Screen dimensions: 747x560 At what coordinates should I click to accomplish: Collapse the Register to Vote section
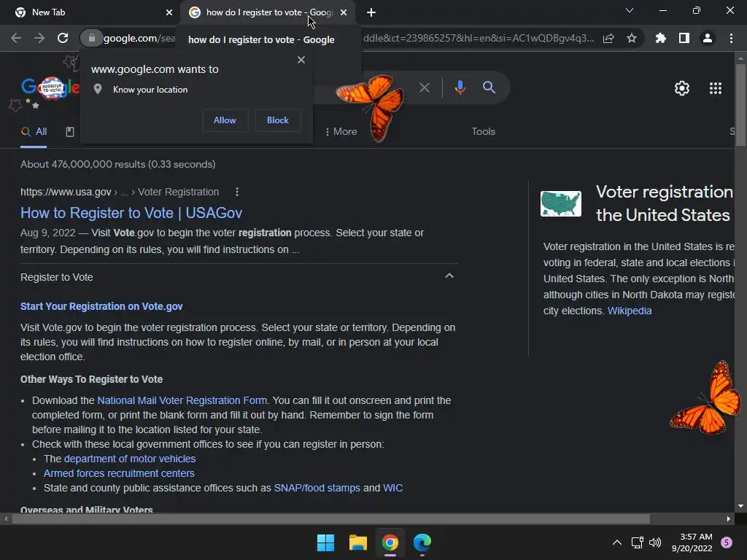(x=449, y=276)
